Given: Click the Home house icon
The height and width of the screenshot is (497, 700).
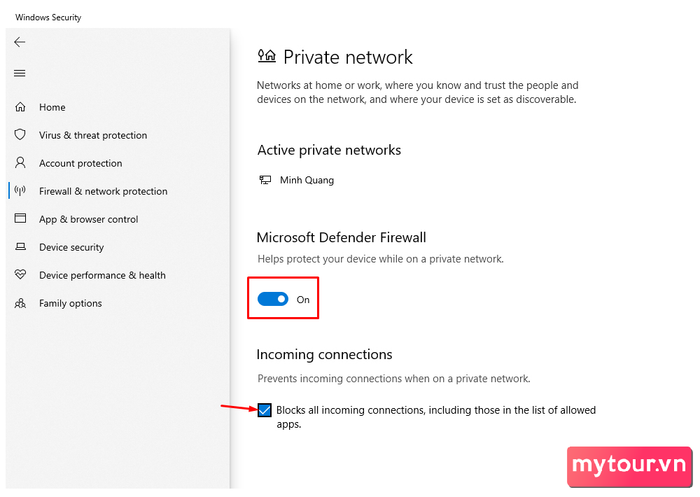Looking at the screenshot, I should [20, 107].
